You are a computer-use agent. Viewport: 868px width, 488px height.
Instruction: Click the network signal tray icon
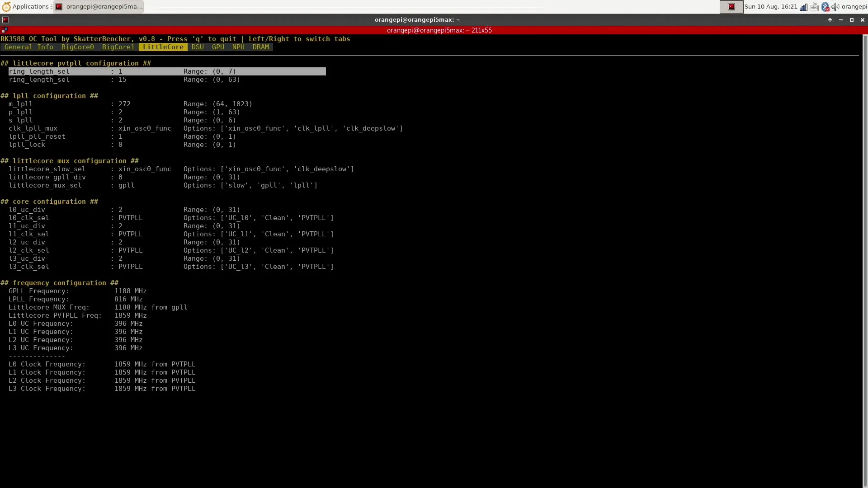(x=803, y=7)
